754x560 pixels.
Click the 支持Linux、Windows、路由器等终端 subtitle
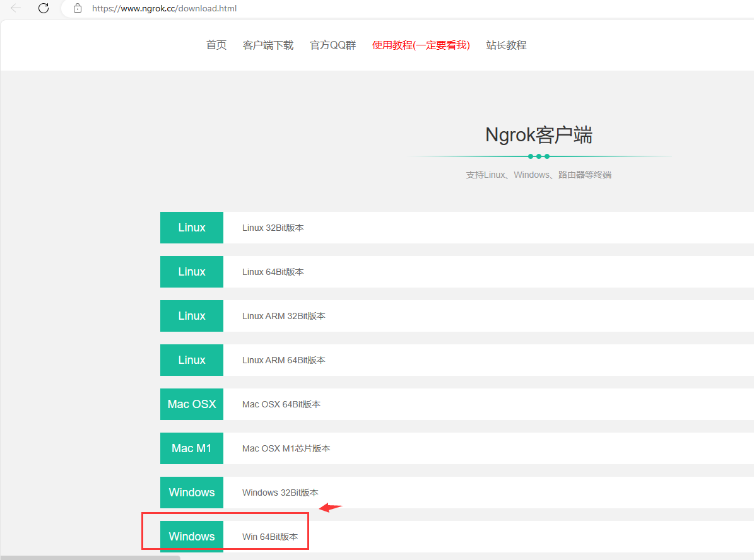click(x=539, y=175)
